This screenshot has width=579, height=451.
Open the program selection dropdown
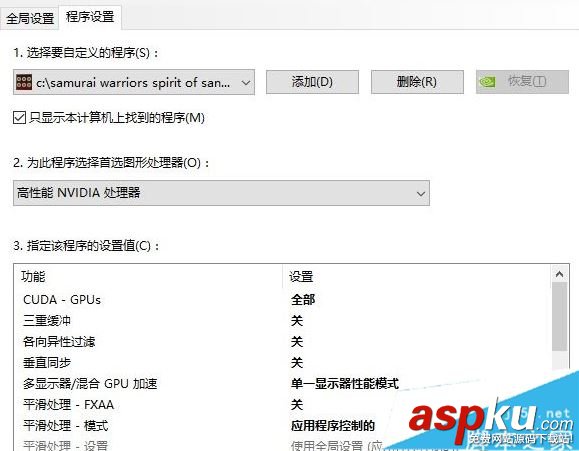coord(134,82)
